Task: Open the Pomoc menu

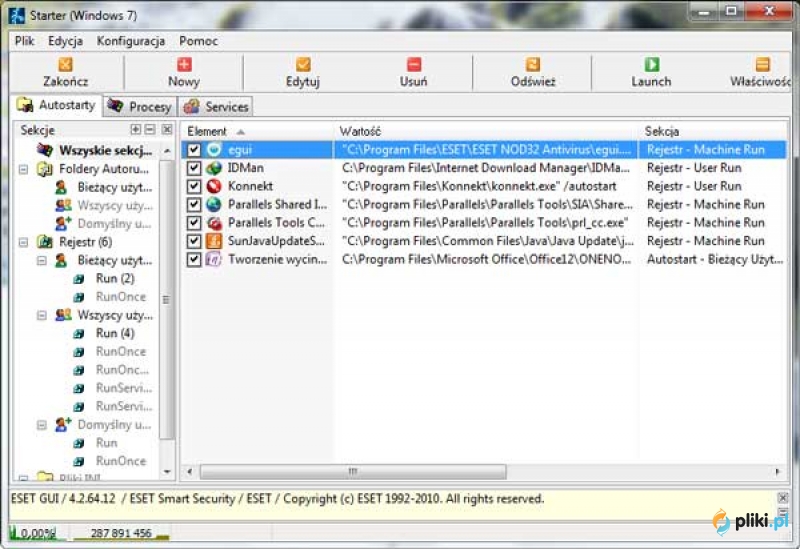Action: click(198, 41)
